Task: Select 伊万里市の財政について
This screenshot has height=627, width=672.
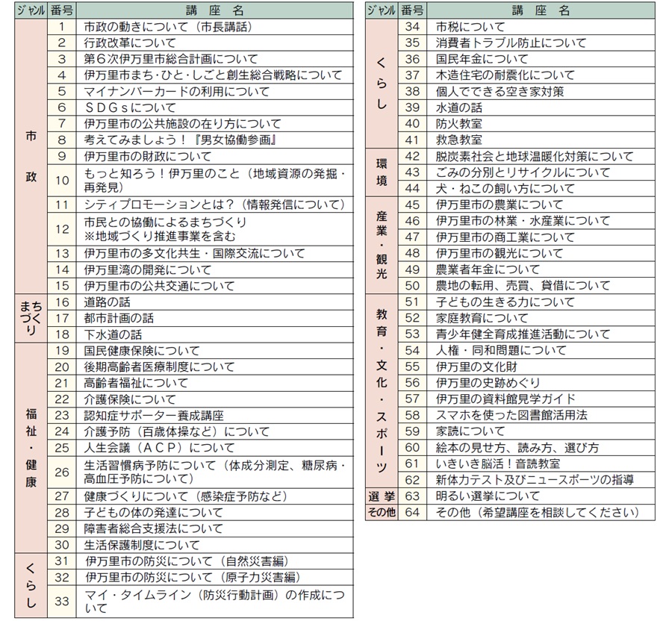Action: click(147, 157)
